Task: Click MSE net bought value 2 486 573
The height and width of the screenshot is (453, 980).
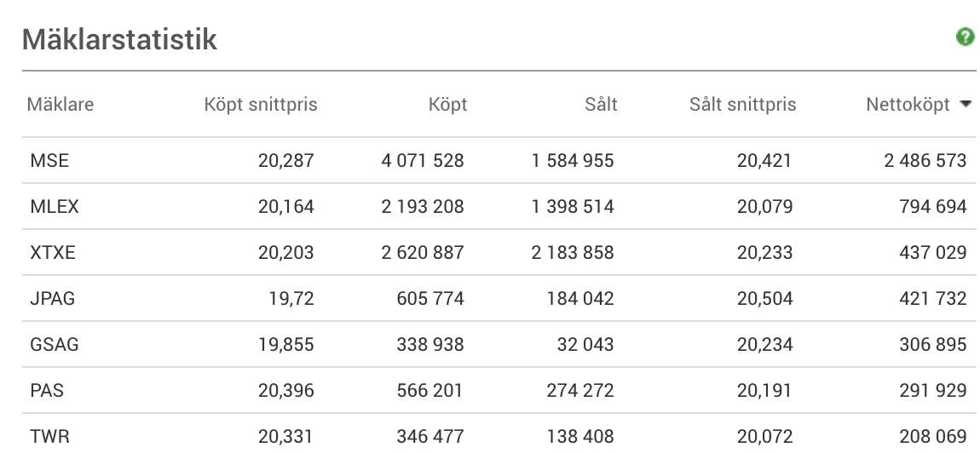Action: coord(925,161)
